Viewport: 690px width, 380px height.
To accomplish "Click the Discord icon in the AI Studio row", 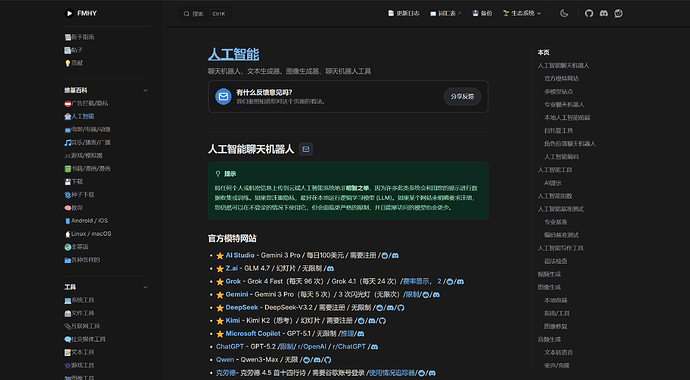I will point(395,255).
